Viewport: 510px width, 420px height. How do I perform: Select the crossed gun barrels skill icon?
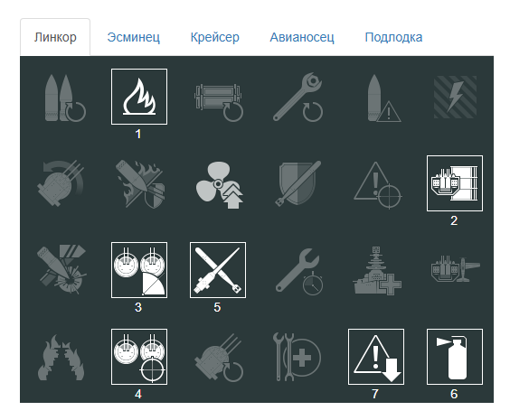click(x=218, y=270)
